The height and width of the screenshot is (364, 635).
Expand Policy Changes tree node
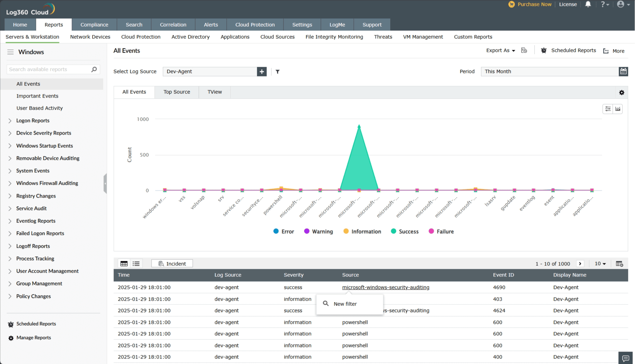10,297
